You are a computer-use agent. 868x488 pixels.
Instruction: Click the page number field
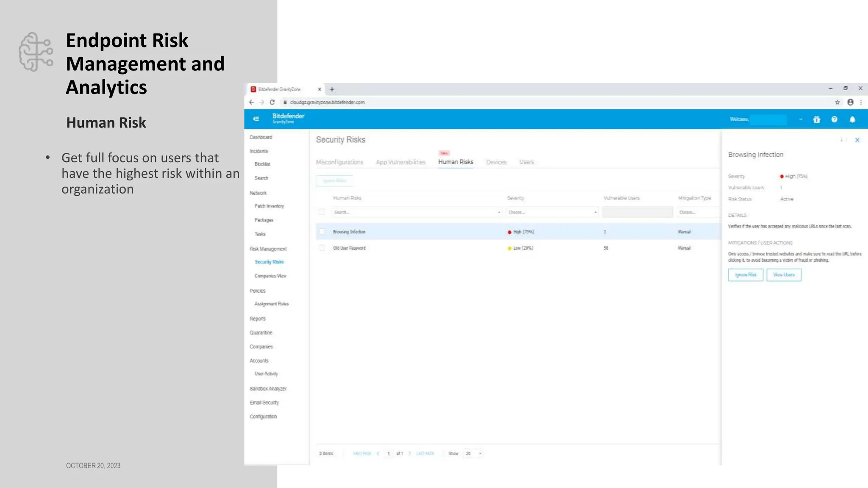(x=389, y=454)
